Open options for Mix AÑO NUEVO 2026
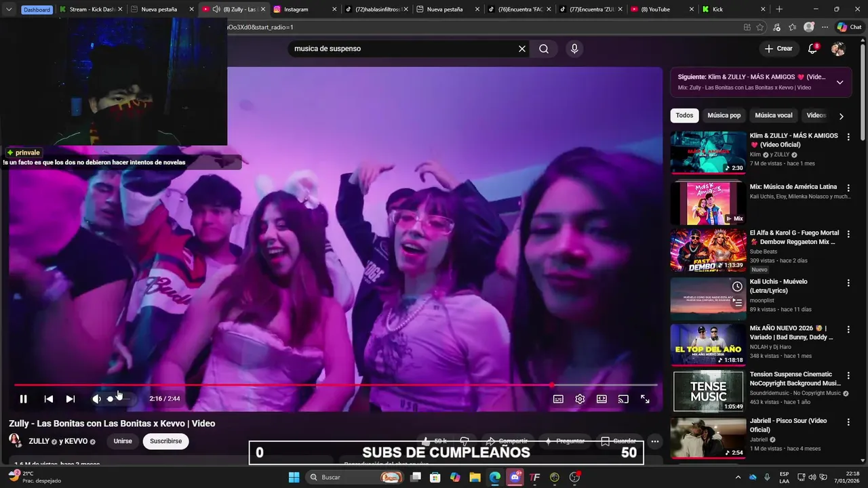868x488 pixels. pos(848,329)
